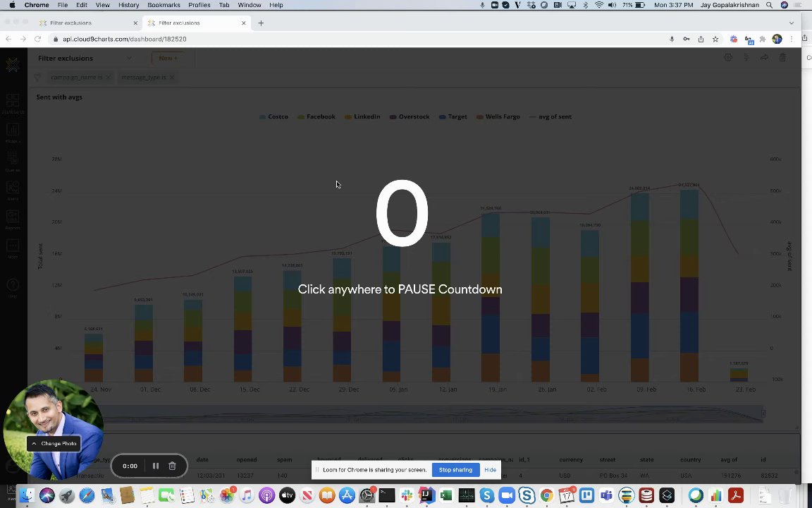Click Stop sharing button
812x508 pixels.
pos(455,470)
